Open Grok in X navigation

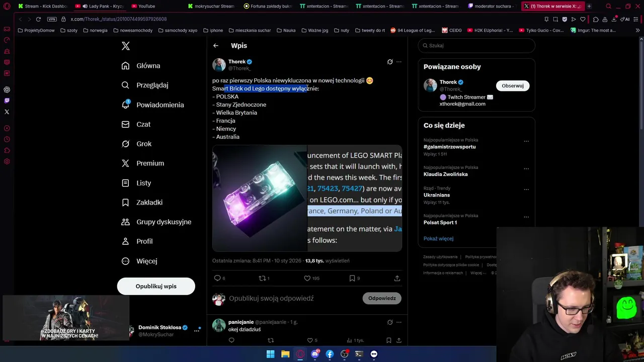click(136, 144)
